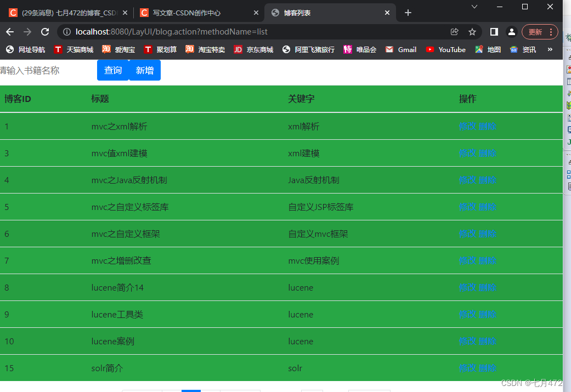Open the tab search dropdown arrow
Screen dimensions: 571x392
[x=474, y=7]
